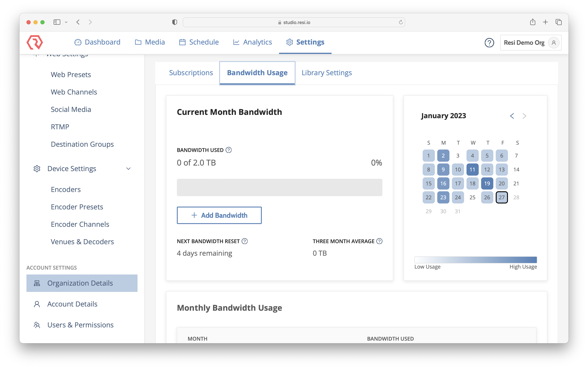This screenshot has width=588, height=369.
Task: Open Library Settings tab
Action: click(326, 73)
